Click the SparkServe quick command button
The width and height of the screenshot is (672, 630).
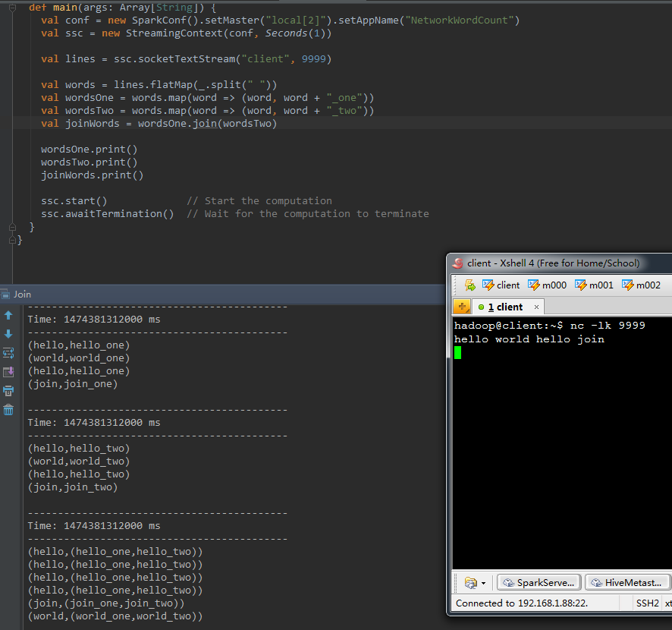coord(539,583)
